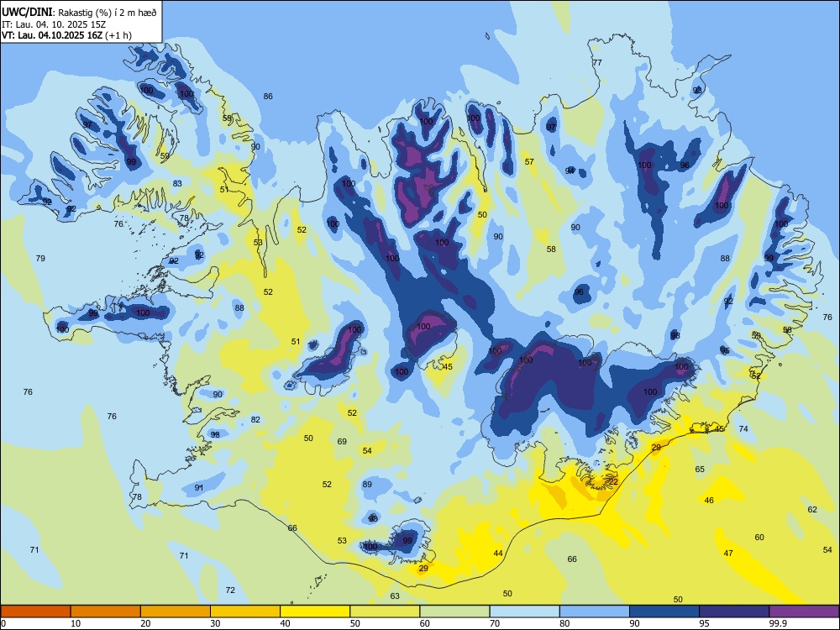The width and height of the screenshot is (840, 630).
Task: Click the '46' humidity value
Action: pyautogui.click(x=709, y=500)
